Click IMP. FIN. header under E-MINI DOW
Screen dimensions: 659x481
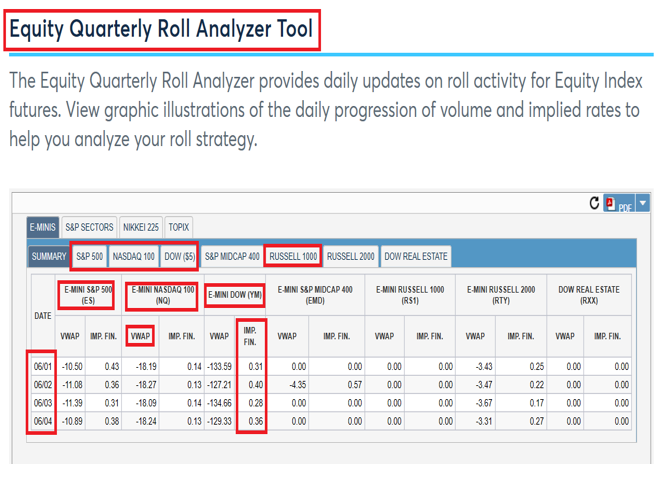[x=250, y=336]
